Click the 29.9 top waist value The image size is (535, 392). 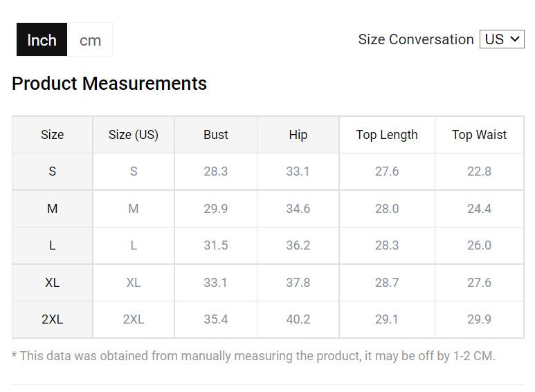[x=479, y=319]
